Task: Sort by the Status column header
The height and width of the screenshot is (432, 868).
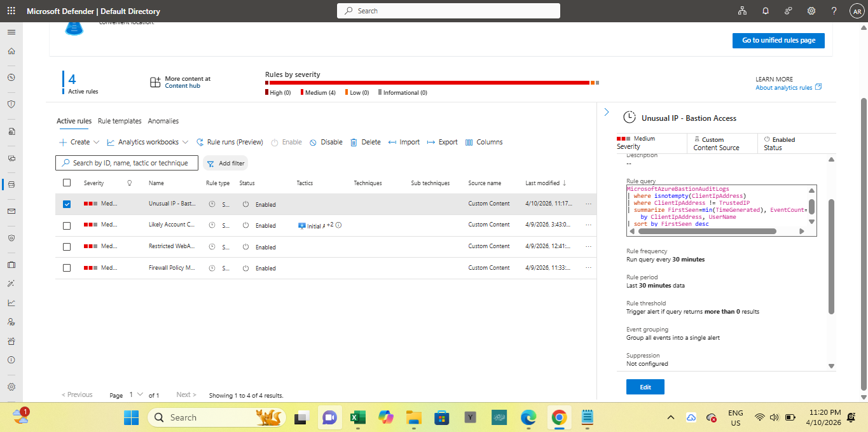Action: pyautogui.click(x=247, y=183)
